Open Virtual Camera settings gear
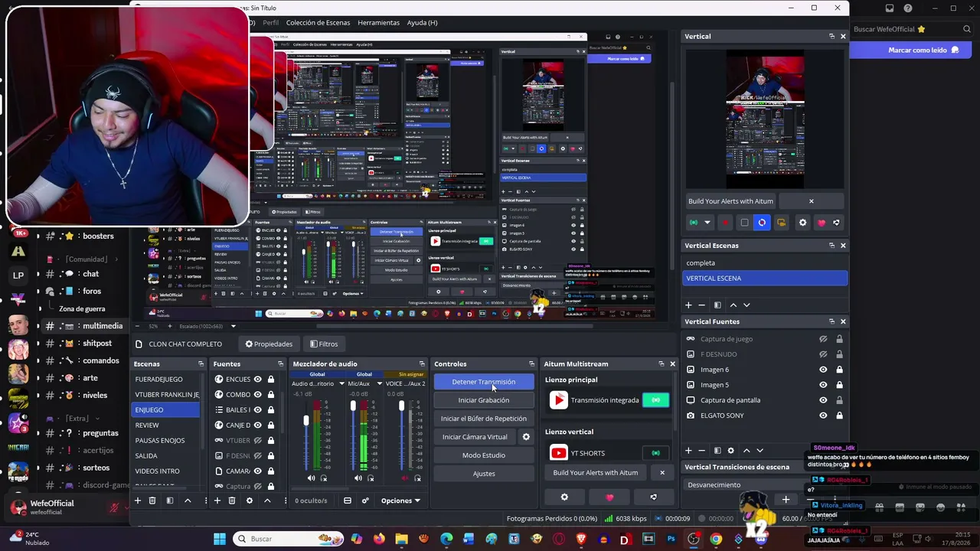The image size is (980, 551). tap(526, 437)
